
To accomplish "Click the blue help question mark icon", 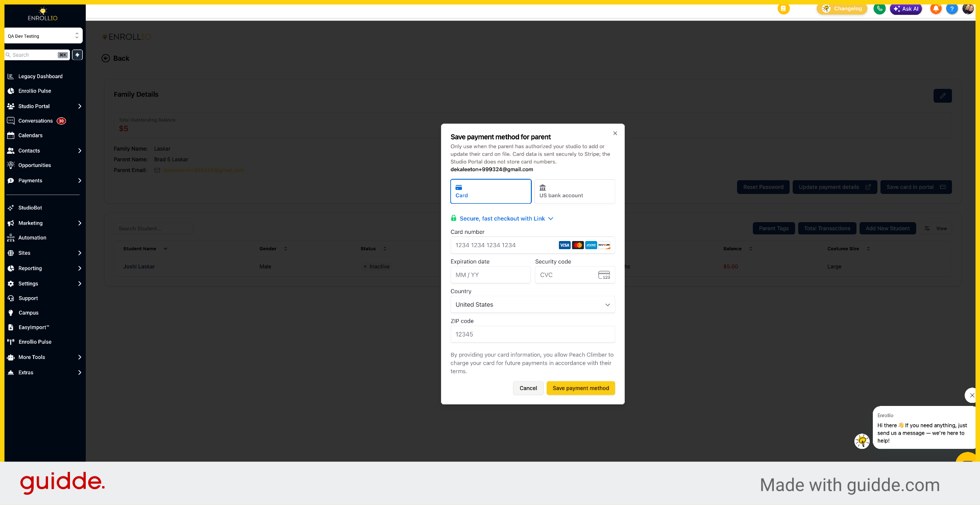I will 951,9.
